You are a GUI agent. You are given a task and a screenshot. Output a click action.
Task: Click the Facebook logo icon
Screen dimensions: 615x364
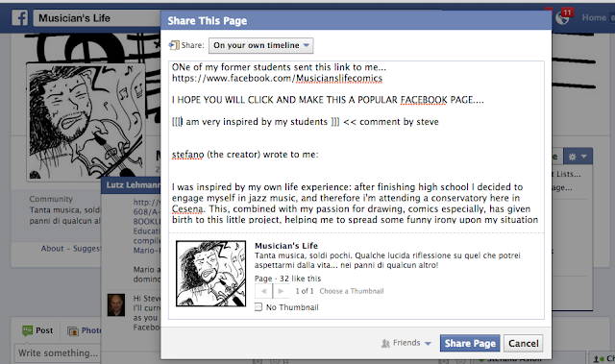(19, 18)
